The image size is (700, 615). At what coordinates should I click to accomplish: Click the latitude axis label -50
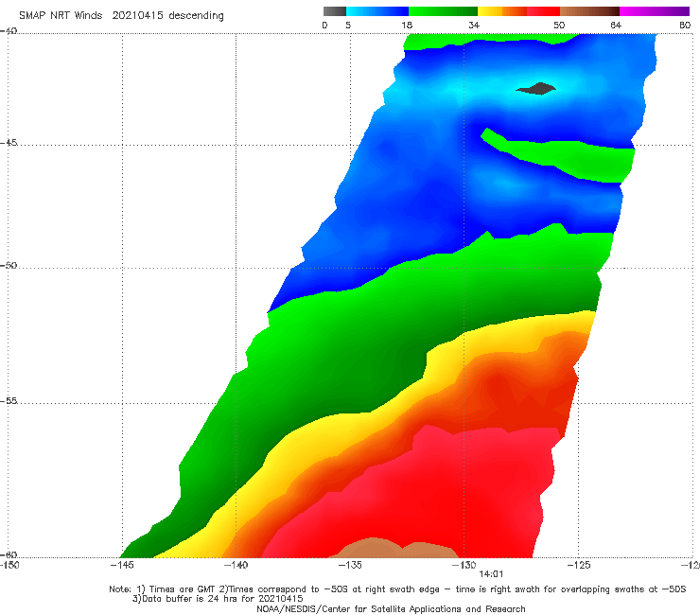(x=9, y=265)
